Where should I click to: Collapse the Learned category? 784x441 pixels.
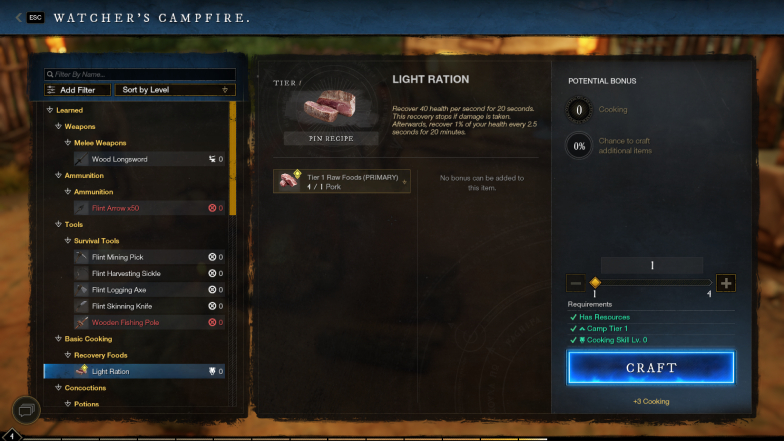click(x=50, y=110)
